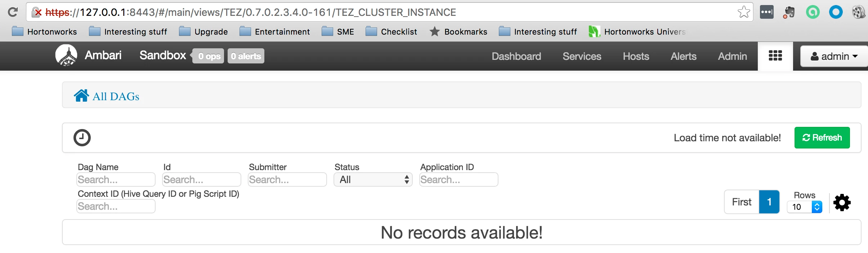Viewport: 868px width, 253px height.
Task: Click the browser reload icon
Action: tap(13, 12)
